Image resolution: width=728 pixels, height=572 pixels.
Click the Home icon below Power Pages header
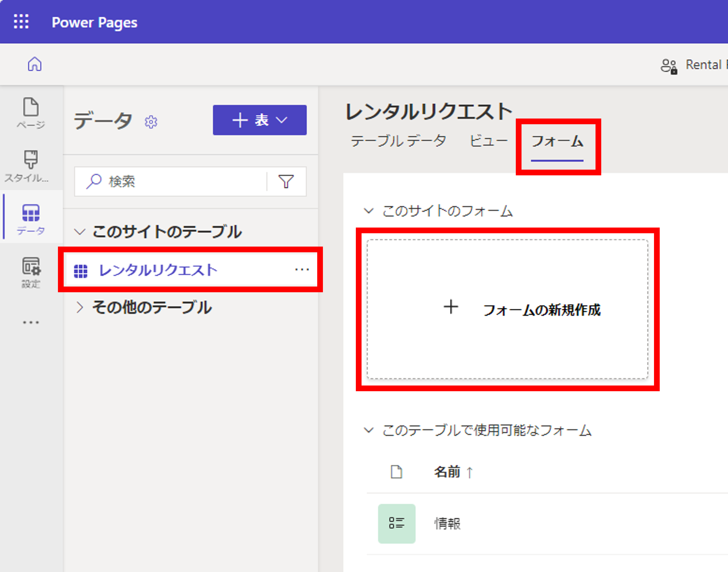tap(35, 64)
